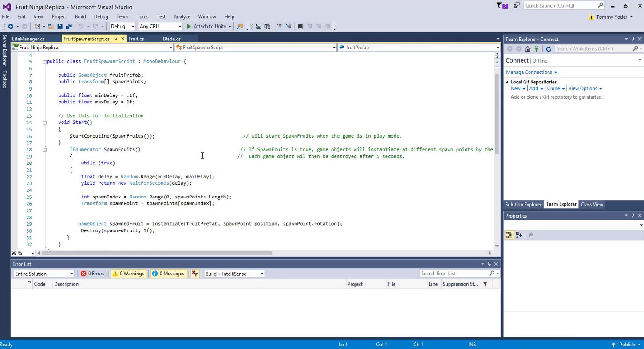Click the Clone link under Local Git Repositories

coord(553,89)
